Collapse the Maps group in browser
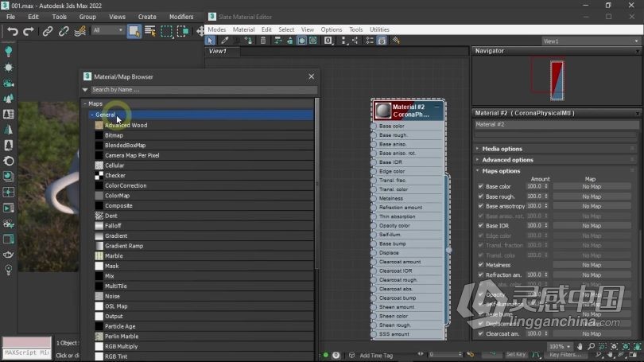This screenshot has height=362, width=644. 85,104
